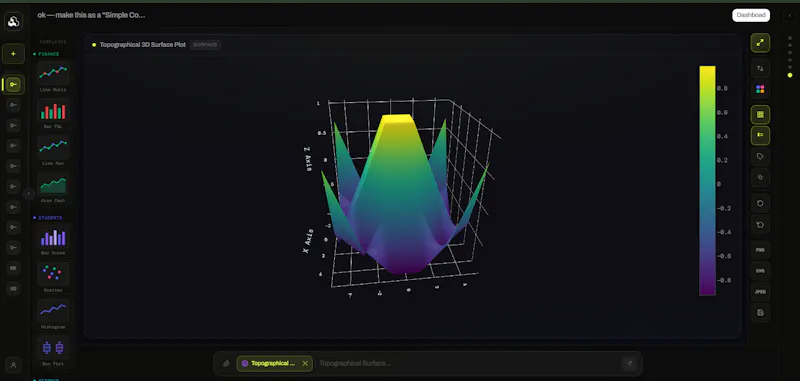The image size is (800, 381).
Task: Click the TEMPLATES heading
Action: click(x=53, y=42)
